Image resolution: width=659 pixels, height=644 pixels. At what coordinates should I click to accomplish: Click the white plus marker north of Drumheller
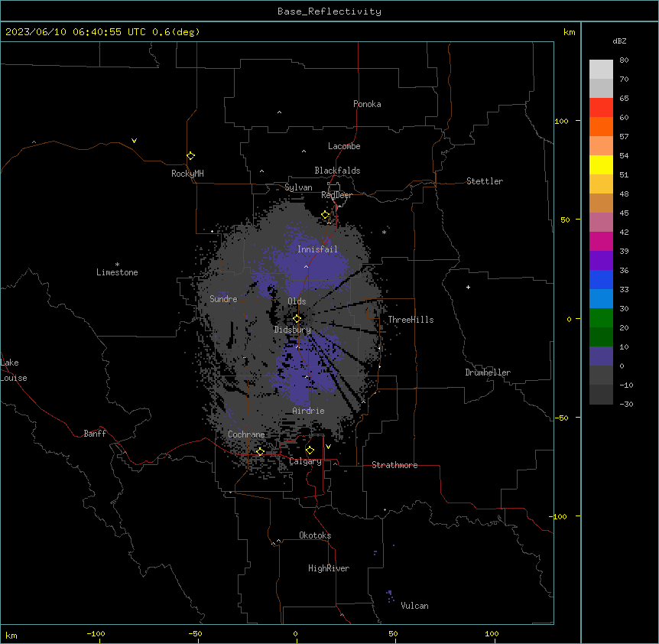(x=468, y=287)
